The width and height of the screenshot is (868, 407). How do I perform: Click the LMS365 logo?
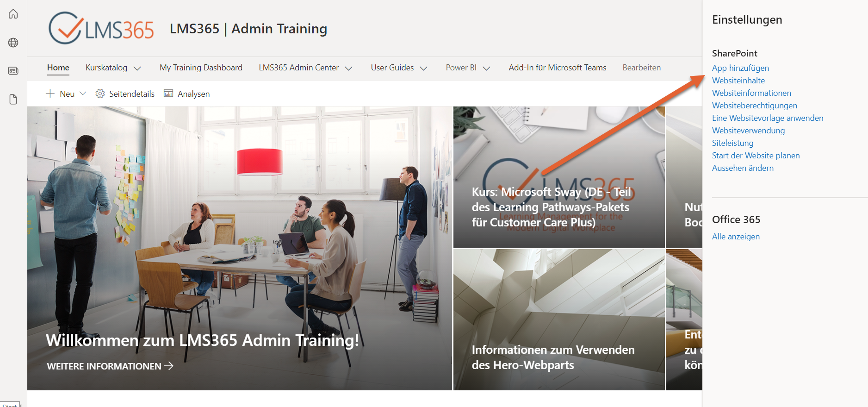click(x=101, y=28)
